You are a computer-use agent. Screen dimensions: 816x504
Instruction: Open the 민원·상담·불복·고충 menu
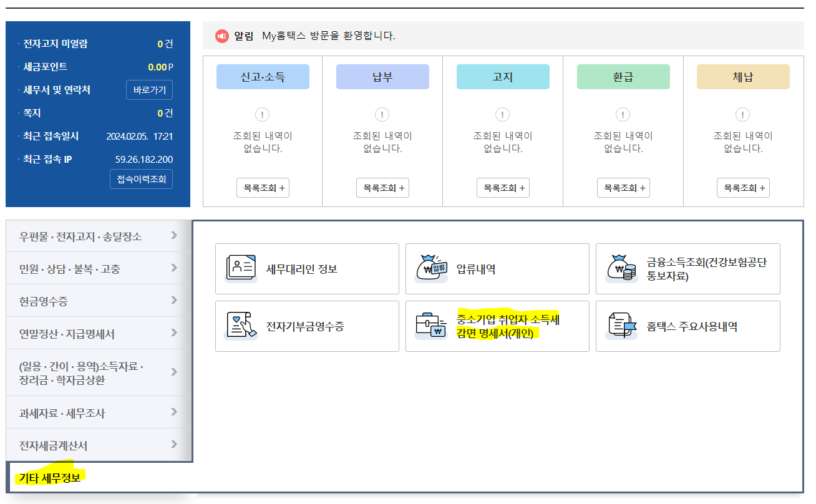point(99,269)
